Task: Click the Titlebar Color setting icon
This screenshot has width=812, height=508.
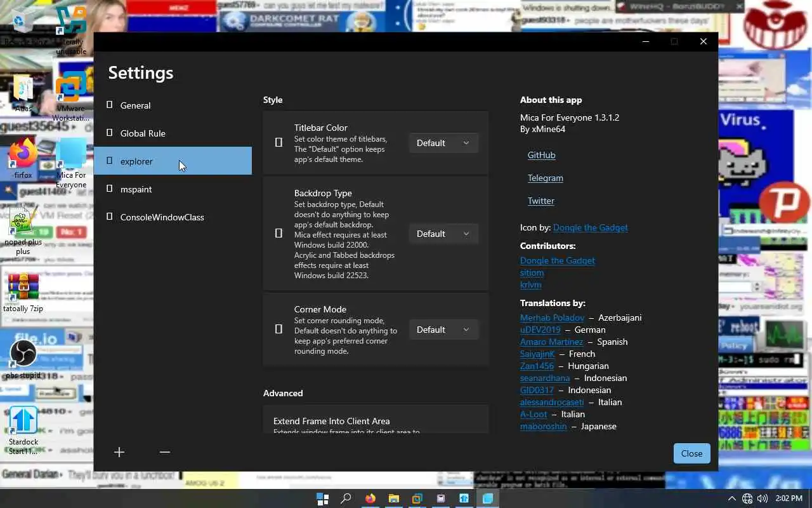Action: (278, 143)
